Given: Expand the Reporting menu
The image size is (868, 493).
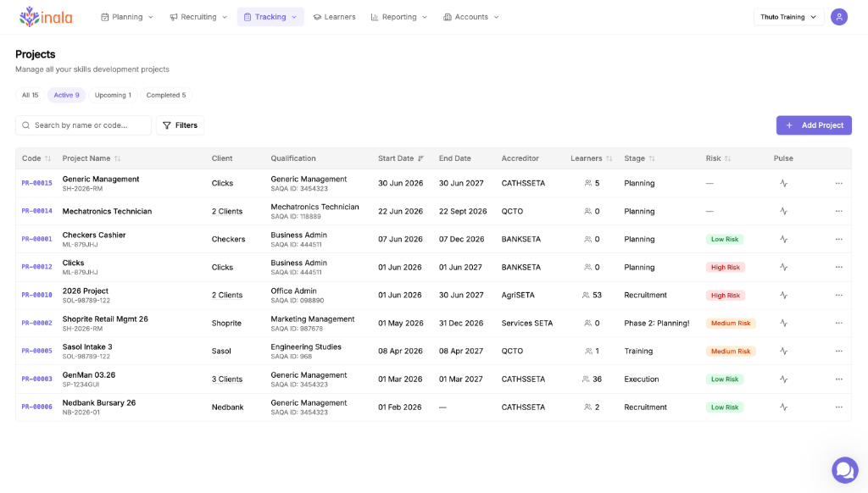Looking at the screenshot, I should (398, 17).
